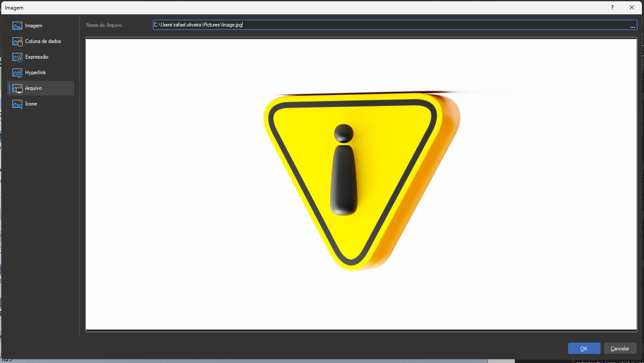Switch to Hyperlink label
This screenshot has height=363, width=644.
[x=36, y=73]
